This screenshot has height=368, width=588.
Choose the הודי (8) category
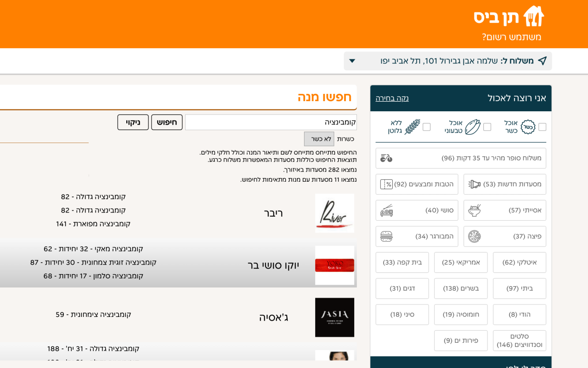[520, 315]
